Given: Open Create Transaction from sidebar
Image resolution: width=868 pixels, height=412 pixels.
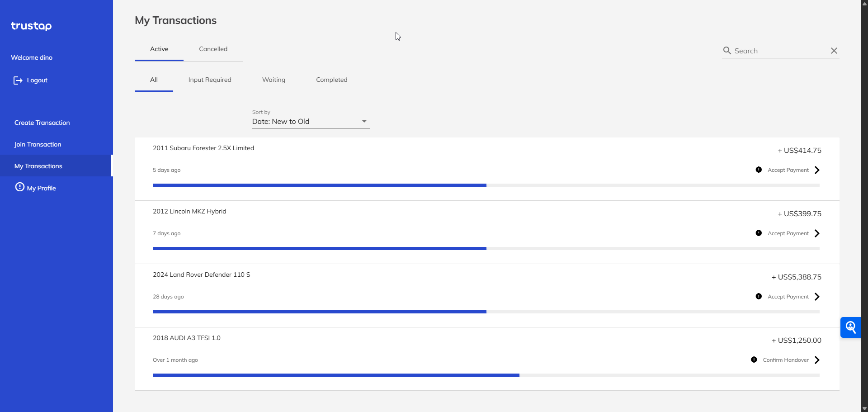Looking at the screenshot, I should click(42, 123).
